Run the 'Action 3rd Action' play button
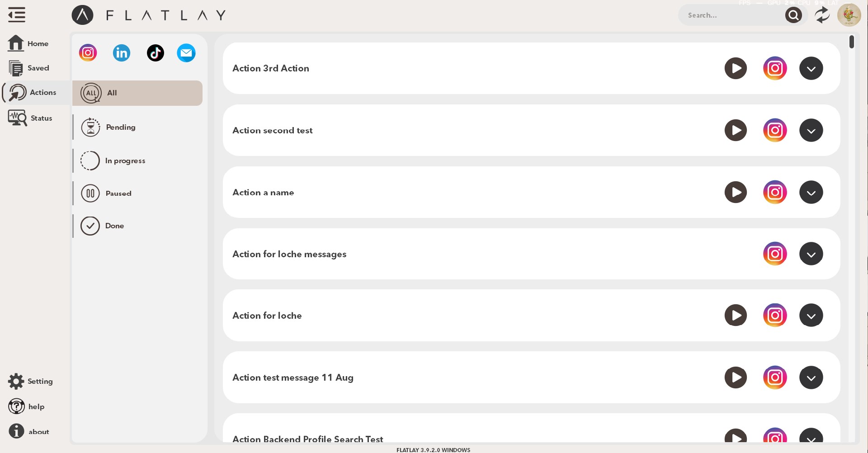 pyautogui.click(x=736, y=68)
